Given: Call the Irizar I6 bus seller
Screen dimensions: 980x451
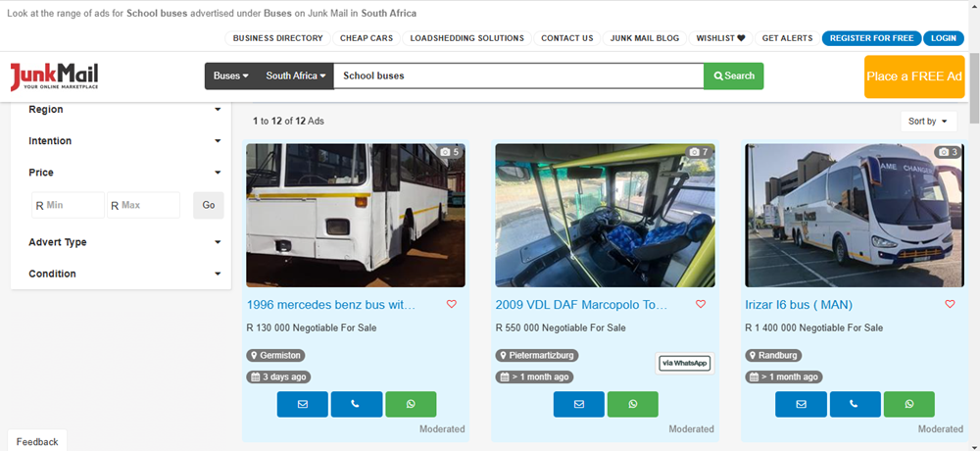Looking at the screenshot, I should coord(855,404).
